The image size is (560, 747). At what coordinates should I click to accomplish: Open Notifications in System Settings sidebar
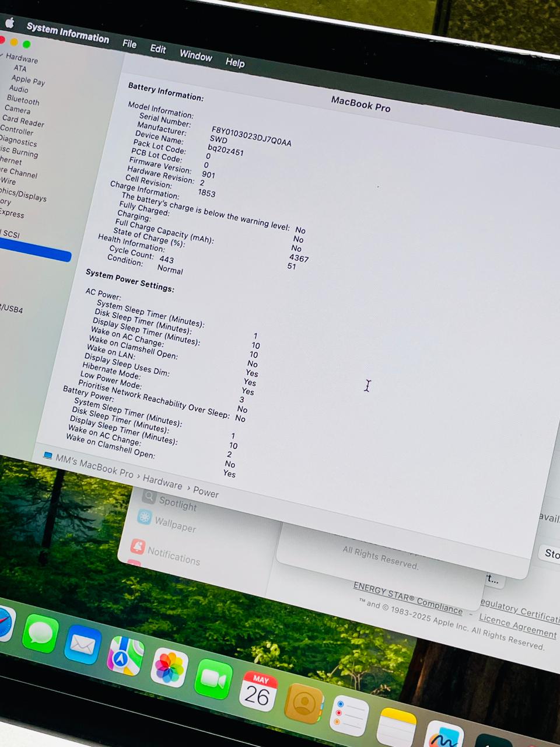tap(174, 556)
